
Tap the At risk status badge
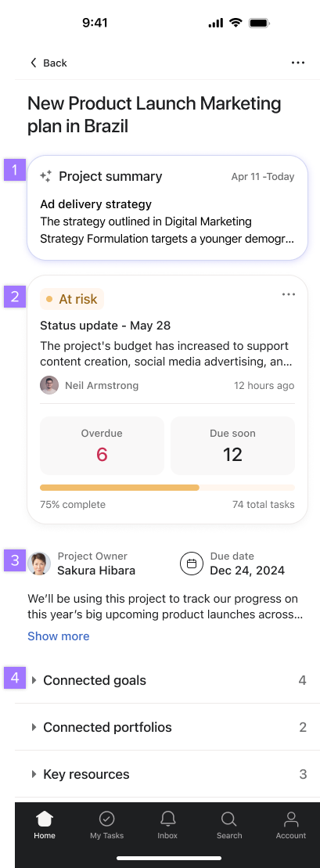[x=72, y=299]
